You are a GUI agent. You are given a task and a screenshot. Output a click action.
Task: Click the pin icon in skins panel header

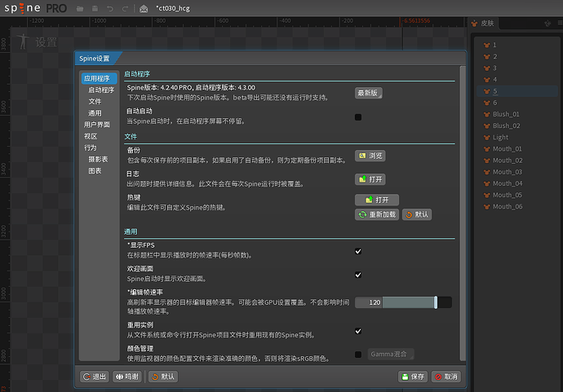[x=547, y=24]
